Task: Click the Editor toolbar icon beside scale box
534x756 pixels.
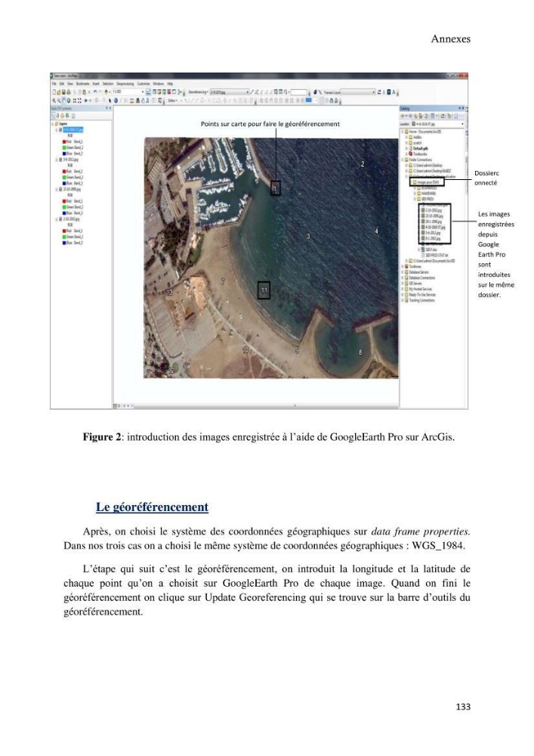Action: (x=148, y=91)
